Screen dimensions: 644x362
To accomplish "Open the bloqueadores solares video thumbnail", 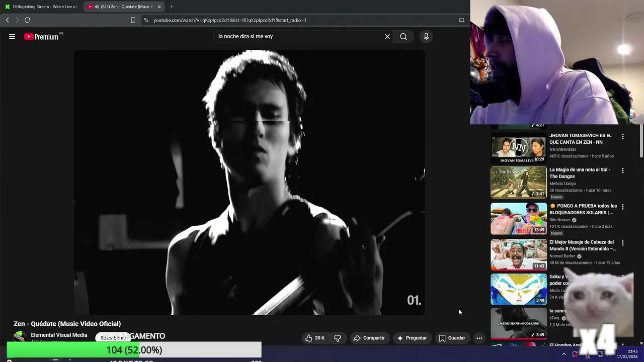I will (x=518, y=219).
